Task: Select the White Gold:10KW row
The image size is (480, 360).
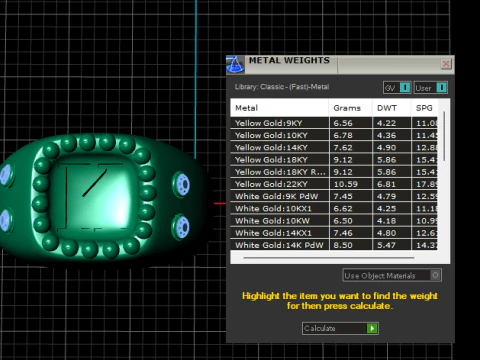Action: (x=334, y=221)
